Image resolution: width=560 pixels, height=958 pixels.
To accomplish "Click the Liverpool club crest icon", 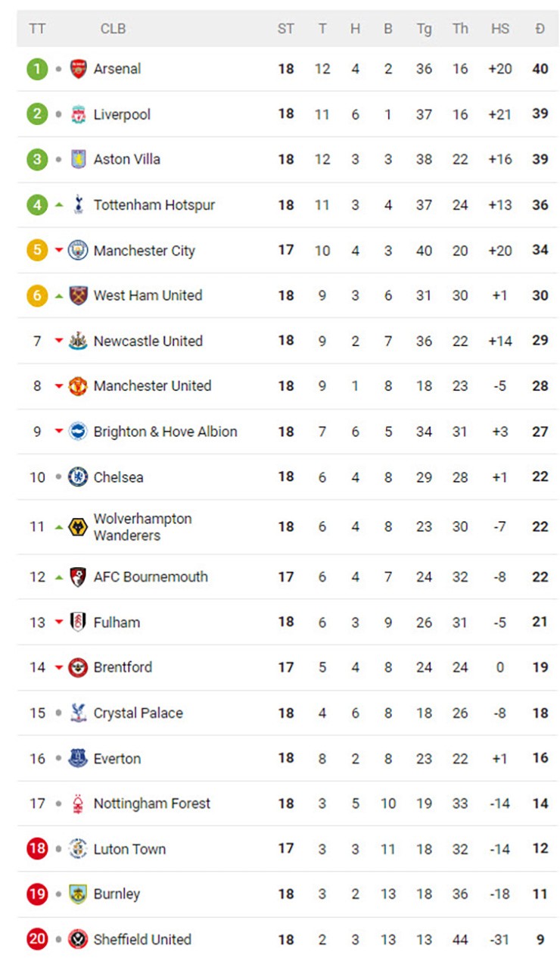I will (78, 114).
